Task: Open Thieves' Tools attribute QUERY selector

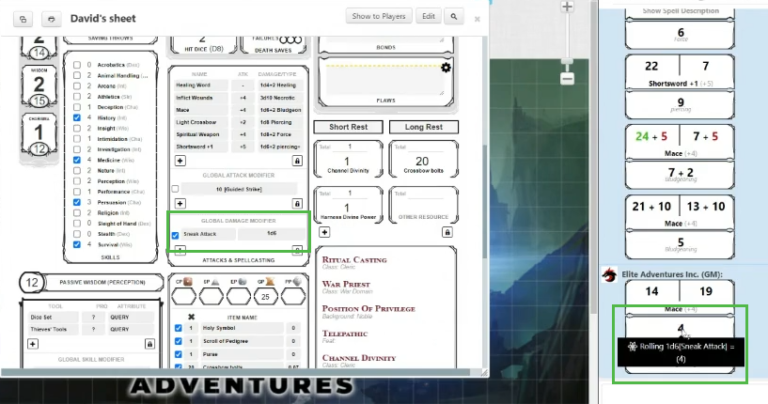Action: (x=131, y=330)
